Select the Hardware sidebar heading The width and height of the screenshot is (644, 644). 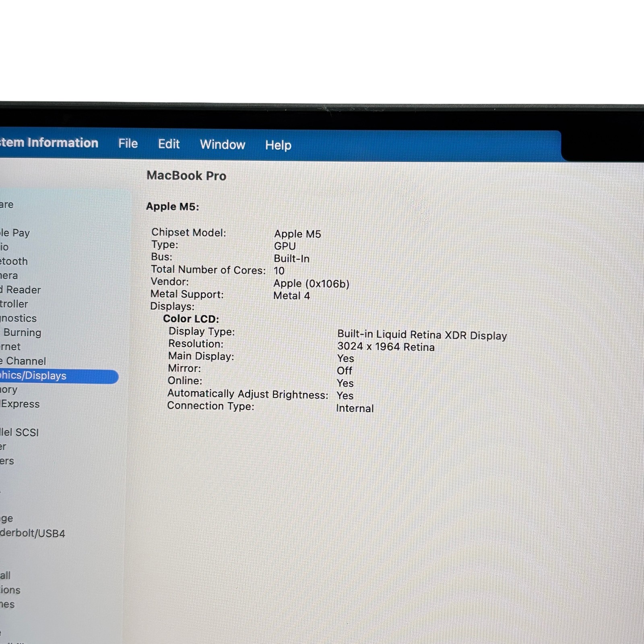pyautogui.click(x=7, y=204)
